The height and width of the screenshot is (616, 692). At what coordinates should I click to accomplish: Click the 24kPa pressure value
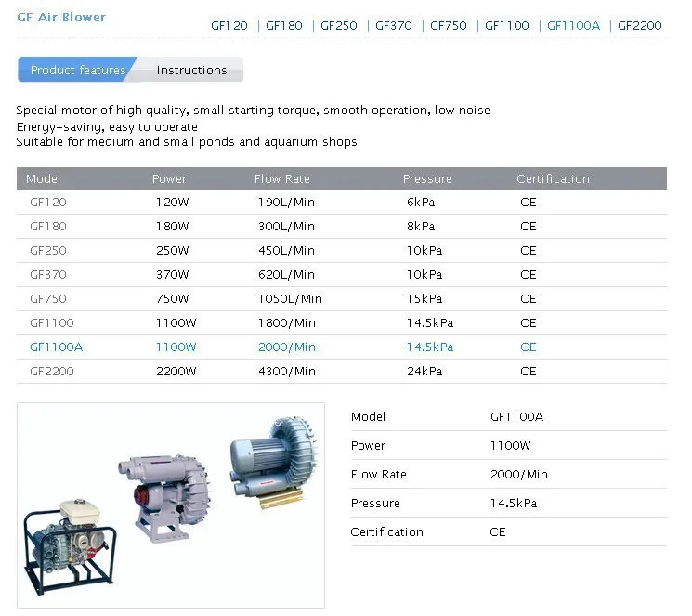pos(424,371)
